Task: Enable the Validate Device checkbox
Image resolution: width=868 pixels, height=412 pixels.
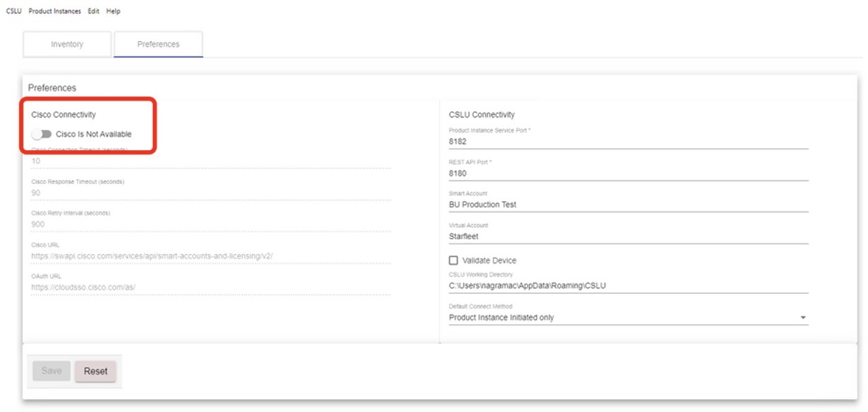Action: [454, 261]
